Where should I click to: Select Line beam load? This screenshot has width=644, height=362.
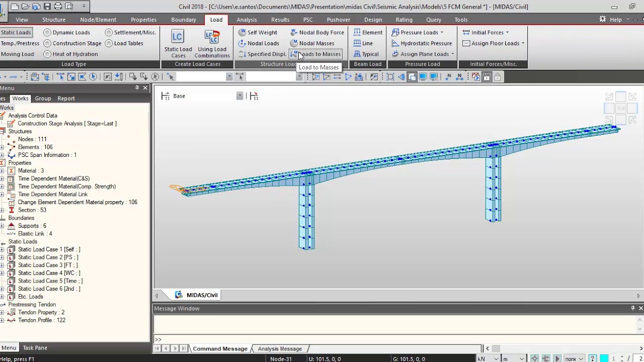click(363, 43)
